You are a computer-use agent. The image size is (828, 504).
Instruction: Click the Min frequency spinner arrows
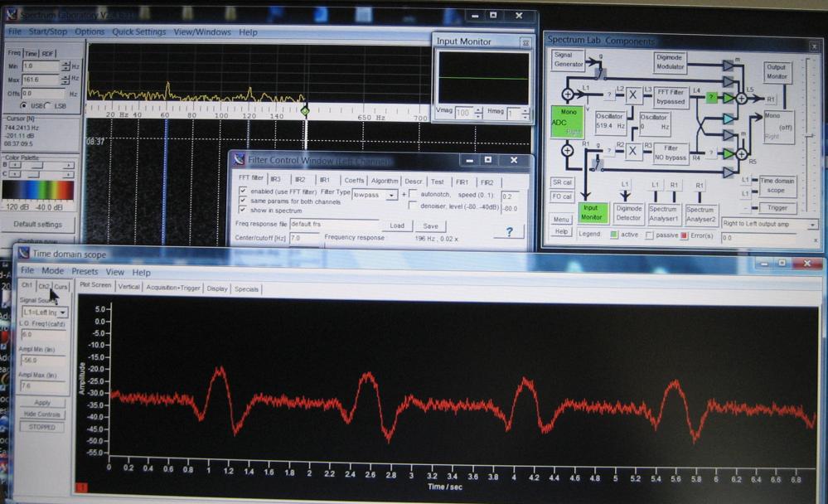(65, 66)
